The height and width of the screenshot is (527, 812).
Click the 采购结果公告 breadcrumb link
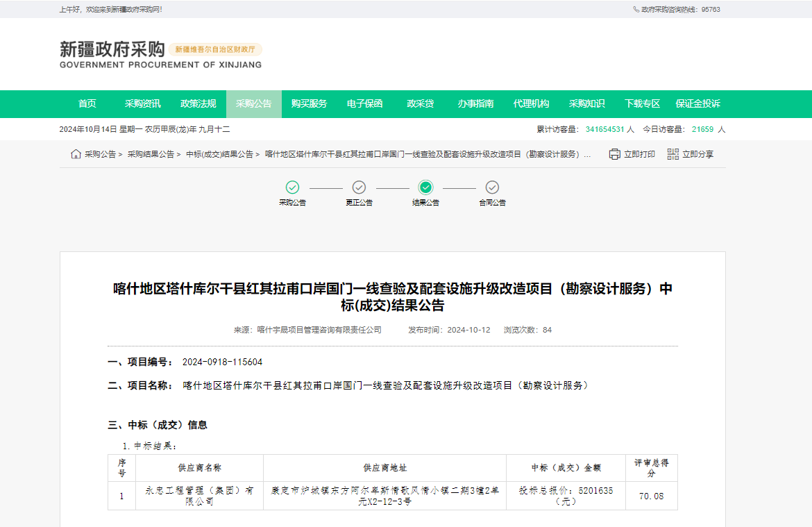coord(151,154)
